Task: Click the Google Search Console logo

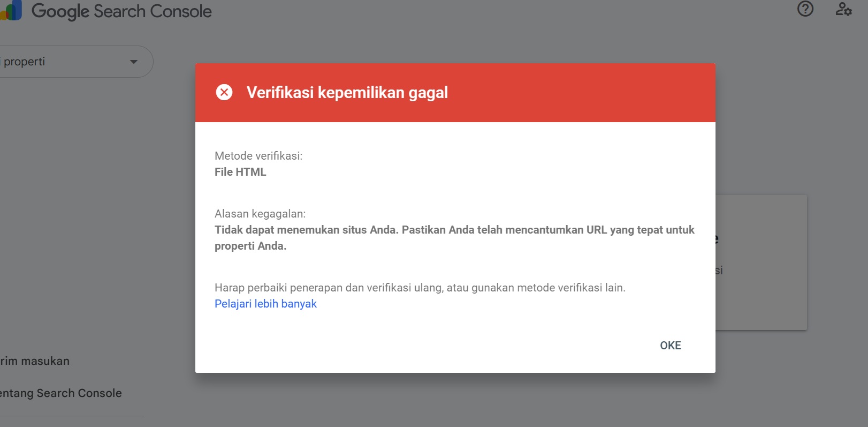Action: (107, 11)
